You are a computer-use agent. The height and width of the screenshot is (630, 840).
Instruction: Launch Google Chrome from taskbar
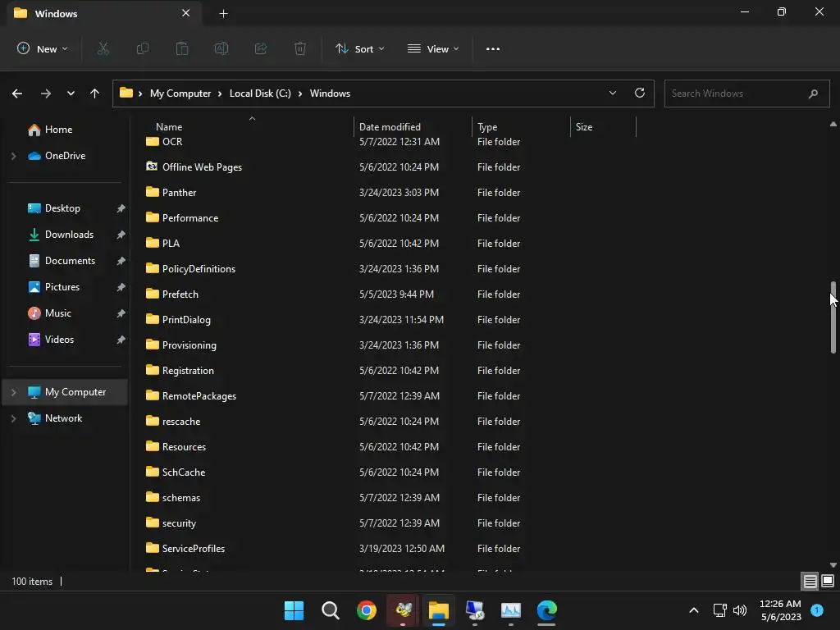click(367, 610)
